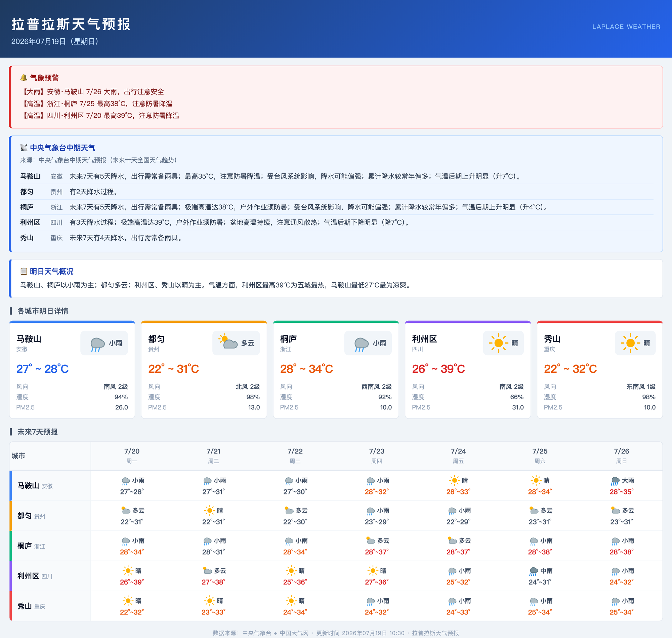Click 桐庐 7/21 light rain icon
Image resolution: width=672 pixels, height=638 pixels.
click(x=207, y=541)
